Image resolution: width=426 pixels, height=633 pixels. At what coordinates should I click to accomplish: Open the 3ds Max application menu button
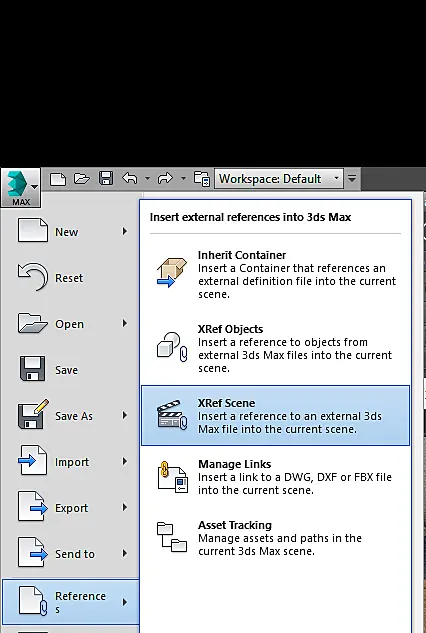[x=21, y=188]
